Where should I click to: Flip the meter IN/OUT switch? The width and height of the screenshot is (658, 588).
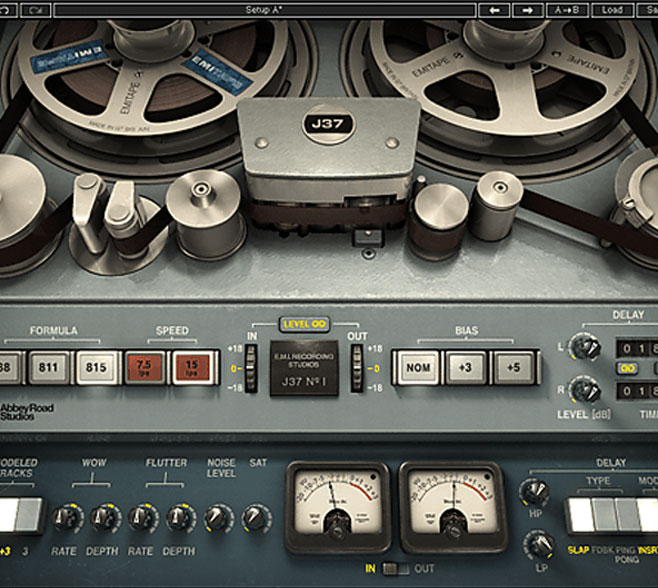coord(396,569)
